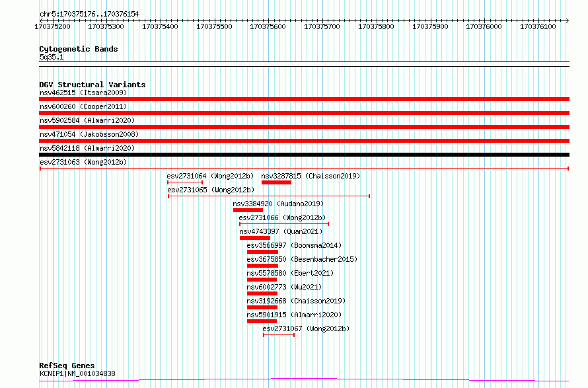Open nsv3384920 (Audano2019) variant label
The image size is (588, 388).
pyautogui.click(x=278, y=204)
